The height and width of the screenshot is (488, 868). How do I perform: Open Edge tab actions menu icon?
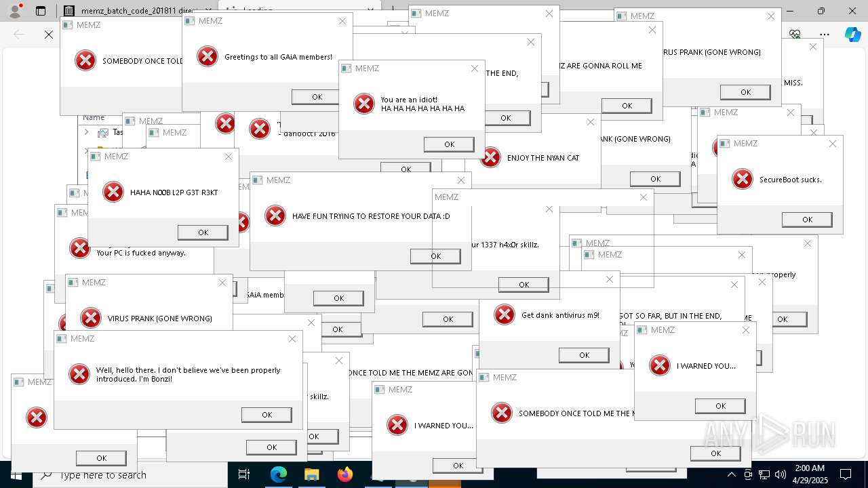41,11
